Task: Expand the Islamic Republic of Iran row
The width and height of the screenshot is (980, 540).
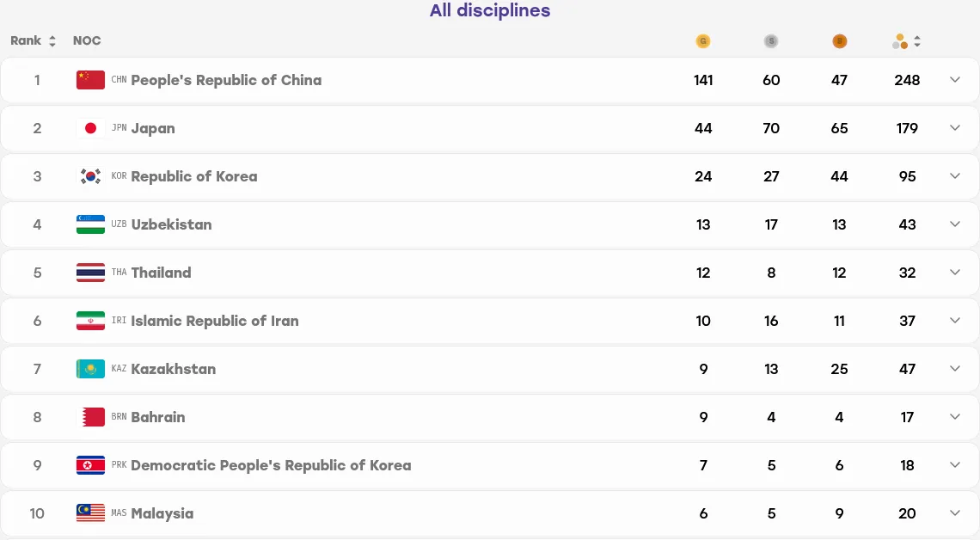Action: pyautogui.click(x=954, y=321)
